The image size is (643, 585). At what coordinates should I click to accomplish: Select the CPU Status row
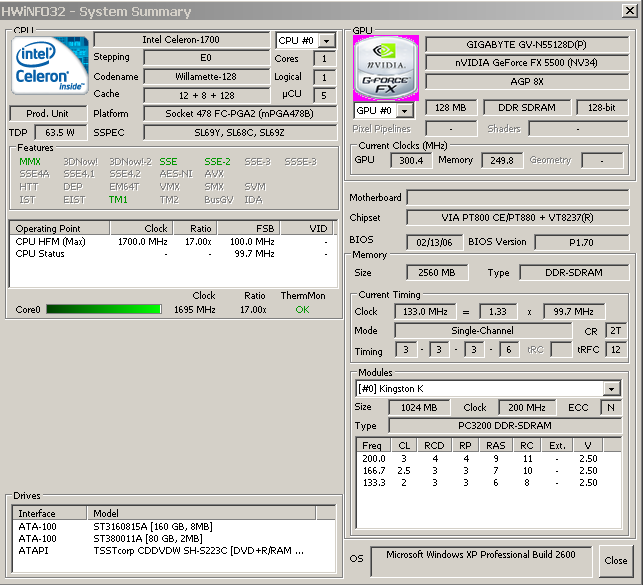[x=172, y=254]
